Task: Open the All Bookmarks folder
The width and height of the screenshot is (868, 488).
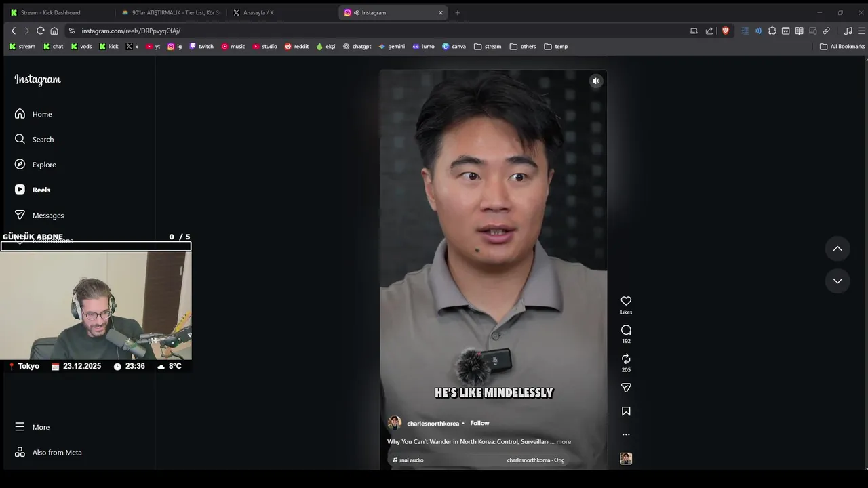Action: (842, 47)
